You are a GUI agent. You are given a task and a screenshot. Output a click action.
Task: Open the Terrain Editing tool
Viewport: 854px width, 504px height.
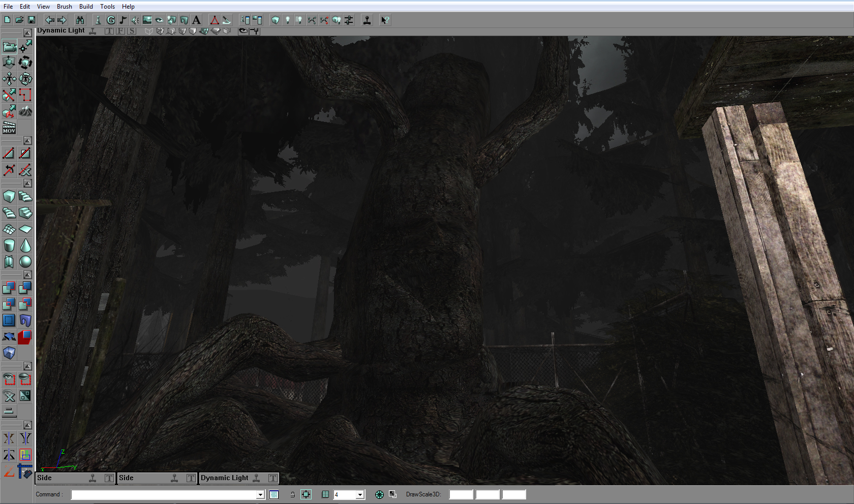point(25,111)
